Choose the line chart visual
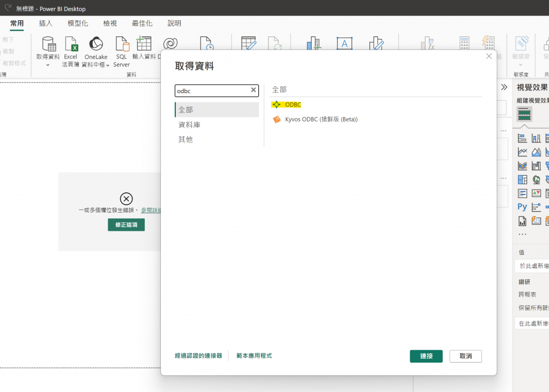This screenshot has width=549, height=392. (x=522, y=152)
